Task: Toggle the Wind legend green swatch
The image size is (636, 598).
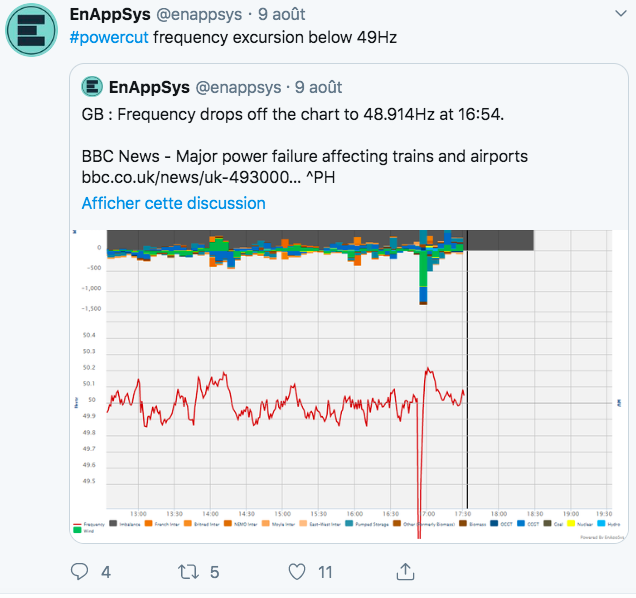Action: [x=77, y=530]
